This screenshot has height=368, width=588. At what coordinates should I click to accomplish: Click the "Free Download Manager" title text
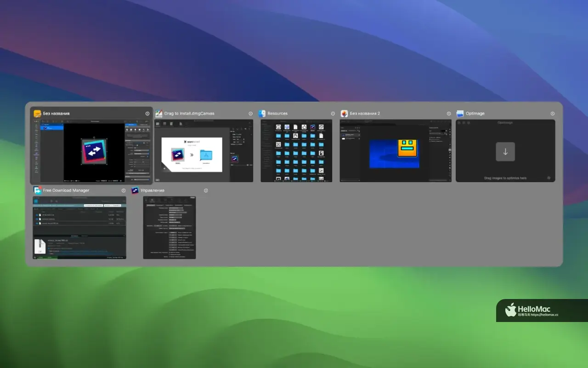click(66, 190)
